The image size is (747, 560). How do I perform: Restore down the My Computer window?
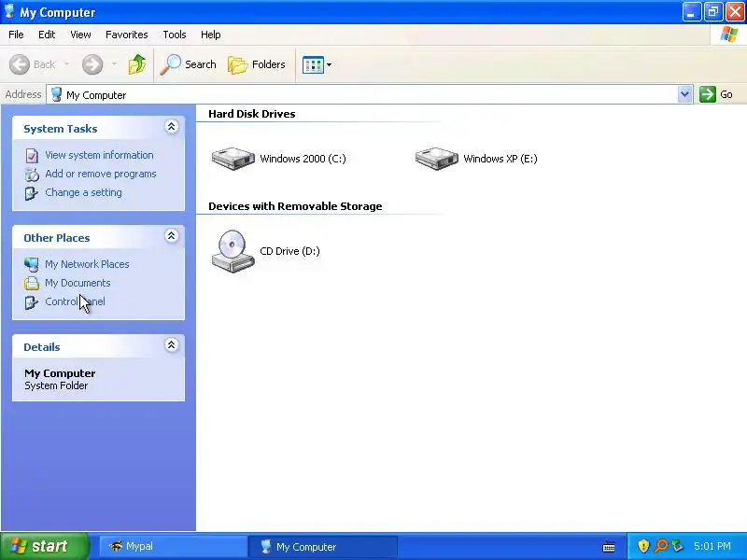713,12
